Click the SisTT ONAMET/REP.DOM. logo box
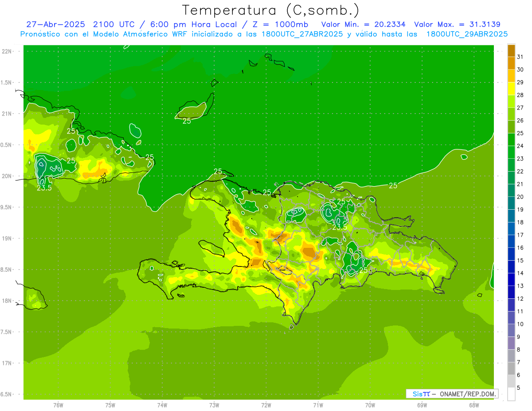This screenshot has width=532, height=411. (x=452, y=394)
